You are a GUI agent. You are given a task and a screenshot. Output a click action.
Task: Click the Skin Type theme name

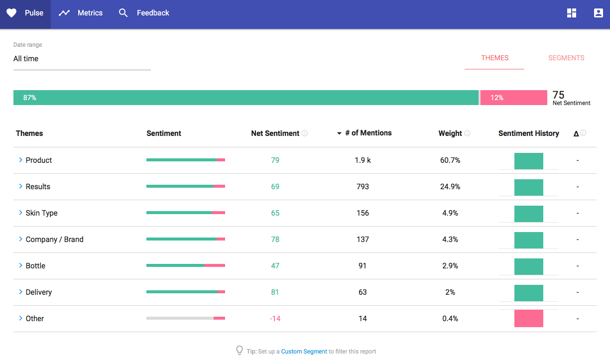click(x=41, y=213)
